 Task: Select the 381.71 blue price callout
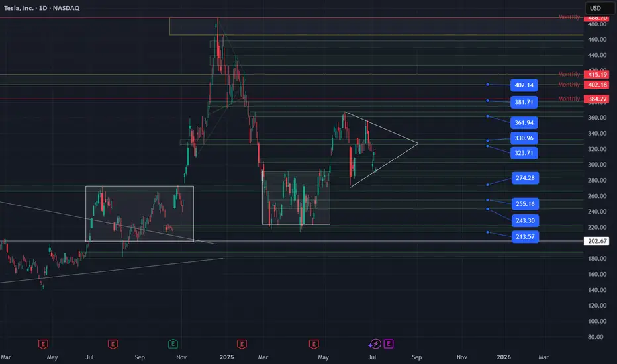pyautogui.click(x=524, y=102)
